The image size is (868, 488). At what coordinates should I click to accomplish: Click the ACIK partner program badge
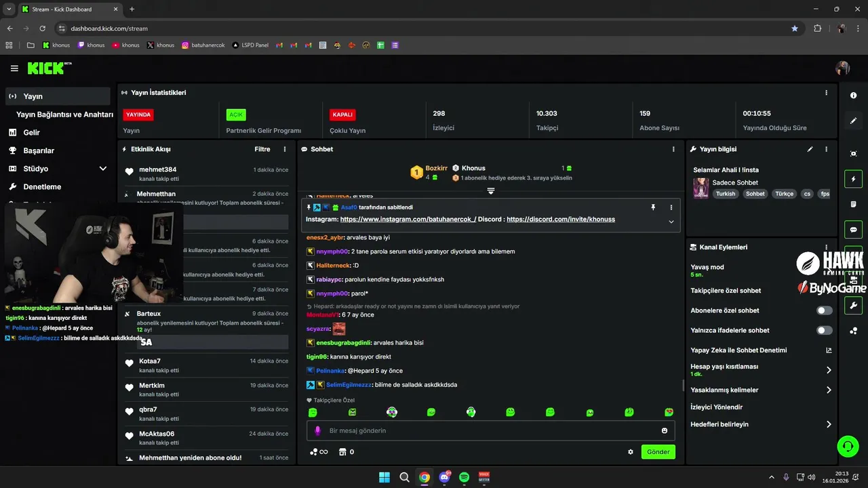236,115
